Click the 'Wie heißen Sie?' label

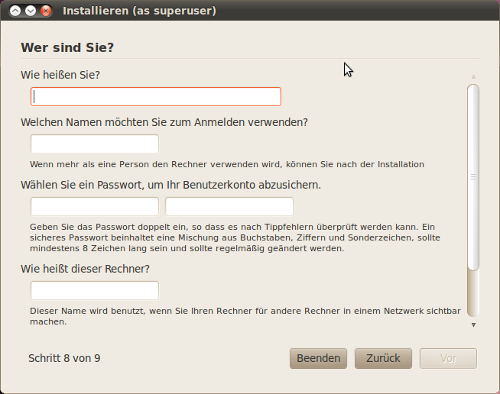pos(60,75)
